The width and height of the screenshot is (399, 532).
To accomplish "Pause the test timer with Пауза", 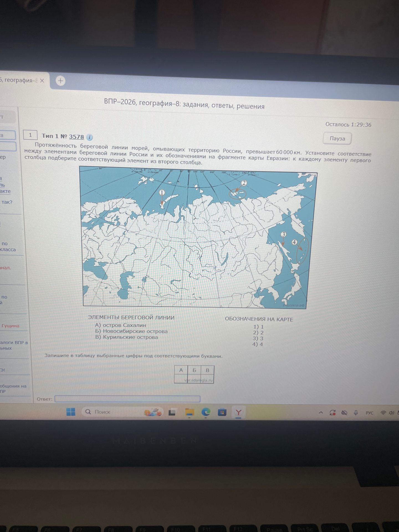I will [x=337, y=139].
